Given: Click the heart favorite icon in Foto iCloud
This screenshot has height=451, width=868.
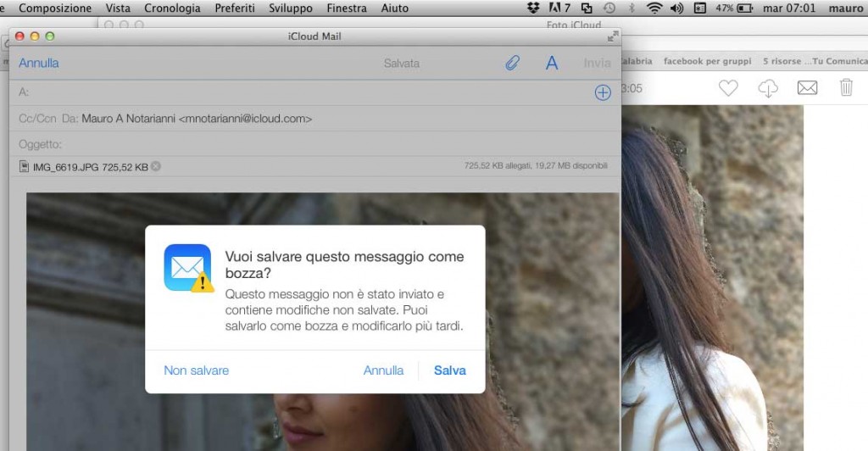Looking at the screenshot, I should point(728,87).
